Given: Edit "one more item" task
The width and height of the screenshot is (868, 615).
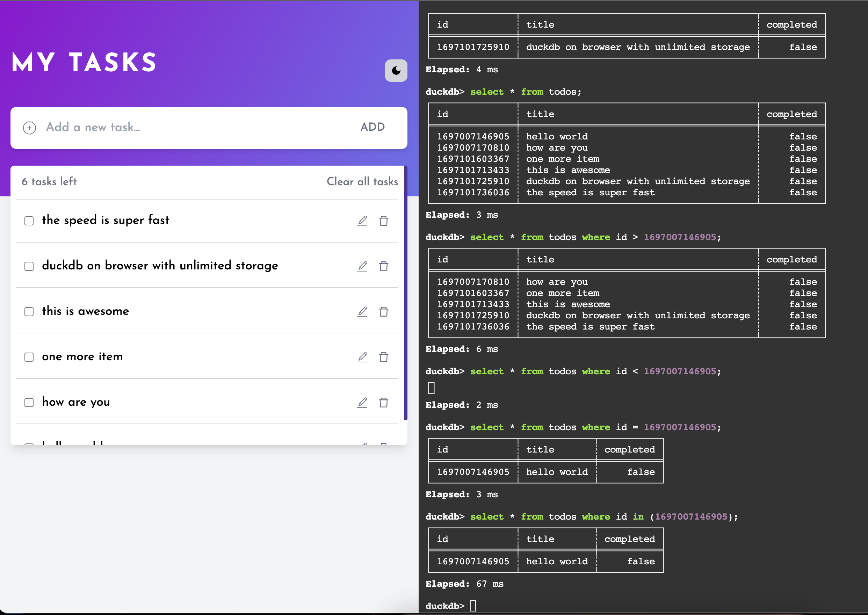Looking at the screenshot, I should (362, 357).
